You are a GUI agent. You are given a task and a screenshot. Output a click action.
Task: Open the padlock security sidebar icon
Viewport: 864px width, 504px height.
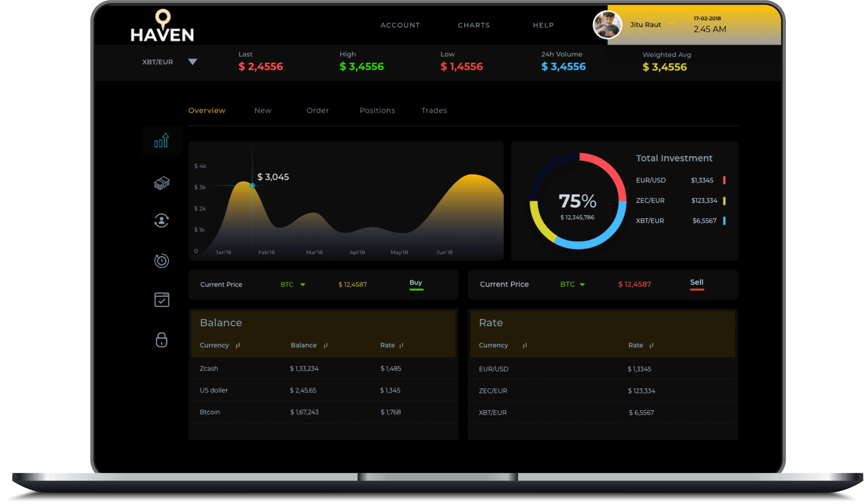point(161,341)
